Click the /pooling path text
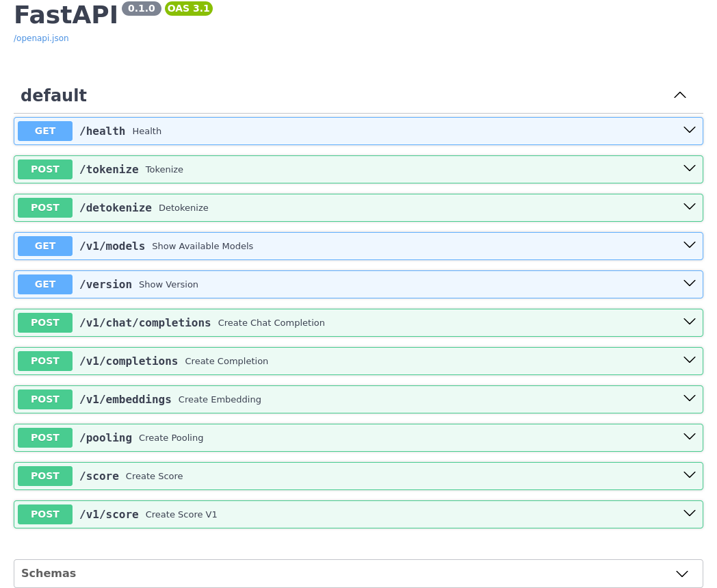This screenshot has width=717, height=588. tap(105, 438)
